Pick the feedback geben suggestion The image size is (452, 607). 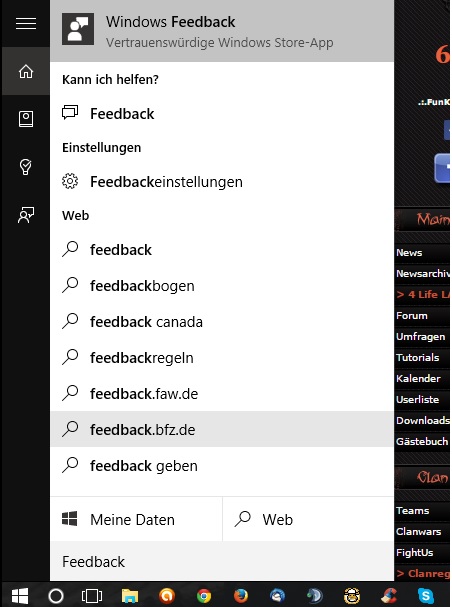coord(222,465)
